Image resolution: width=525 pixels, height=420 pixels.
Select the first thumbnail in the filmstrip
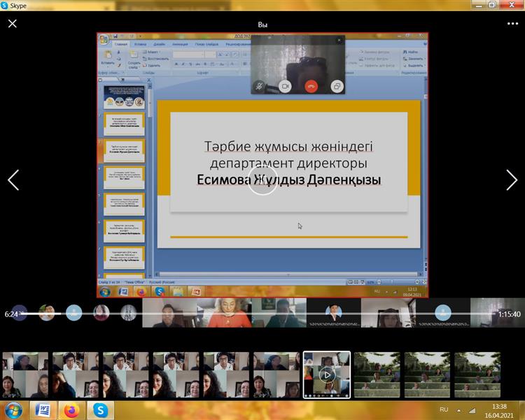pos(25,374)
